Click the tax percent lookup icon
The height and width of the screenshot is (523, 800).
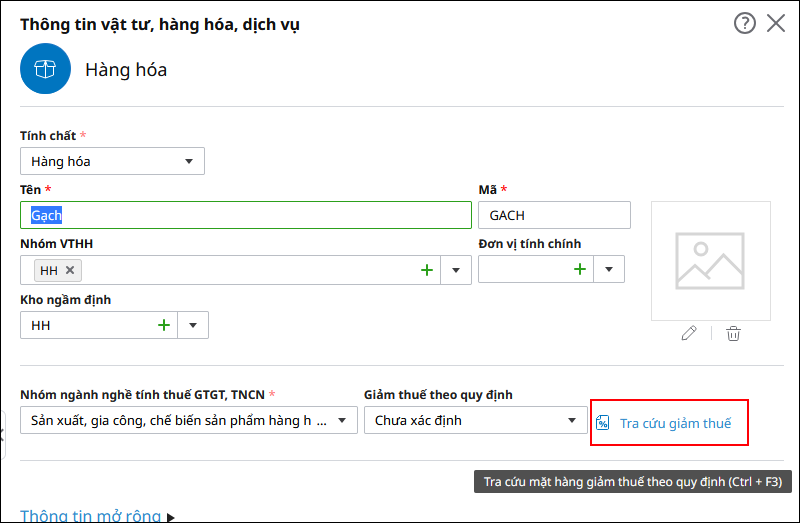coord(603,423)
